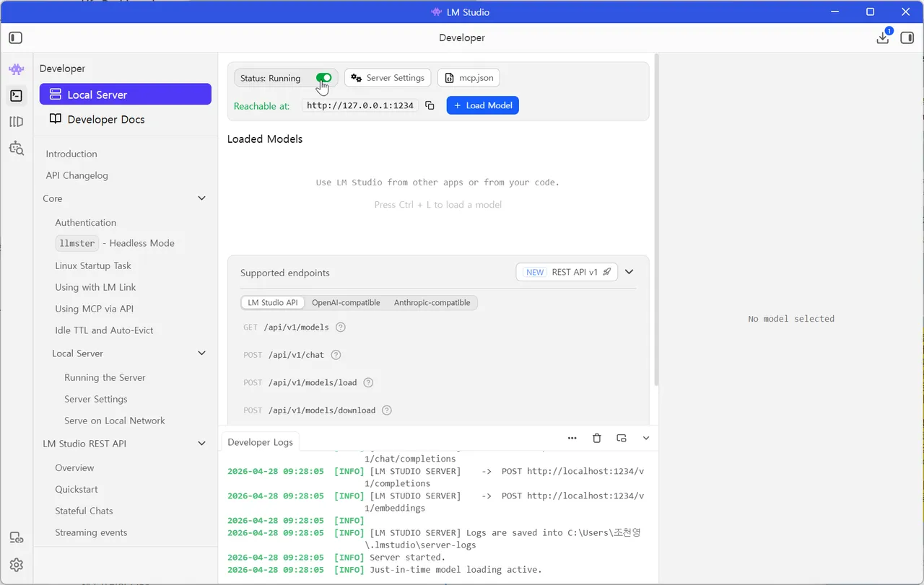The image size is (924, 585).
Task: Open the Discover model search icon
Action: pyautogui.click(x=16, y=149)
